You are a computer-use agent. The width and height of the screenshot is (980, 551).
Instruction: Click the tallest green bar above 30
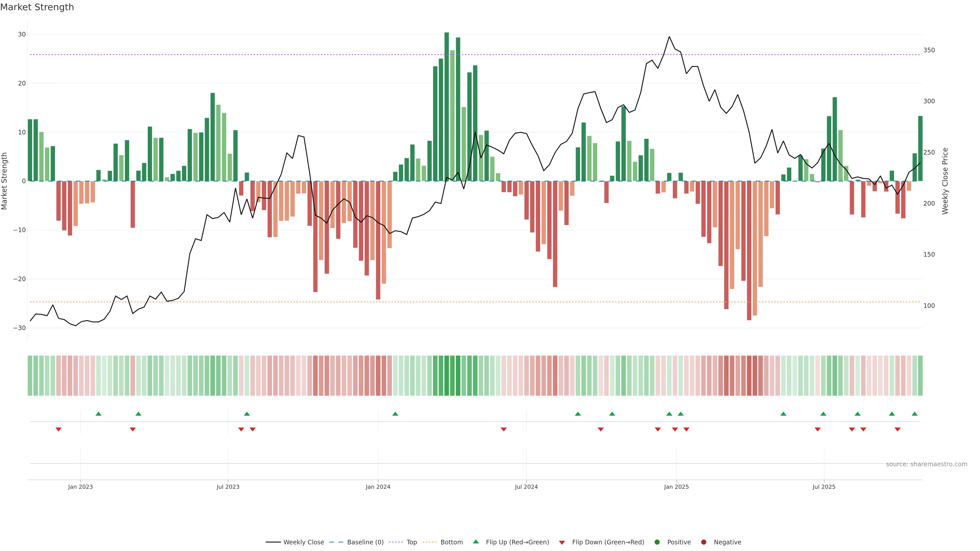point(447,106)
